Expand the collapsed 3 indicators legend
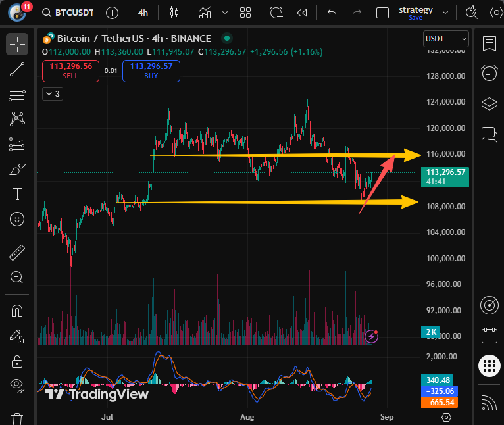The height and width of the screenshot is (425, 504). pyautogui.click(x=53, y=94)
